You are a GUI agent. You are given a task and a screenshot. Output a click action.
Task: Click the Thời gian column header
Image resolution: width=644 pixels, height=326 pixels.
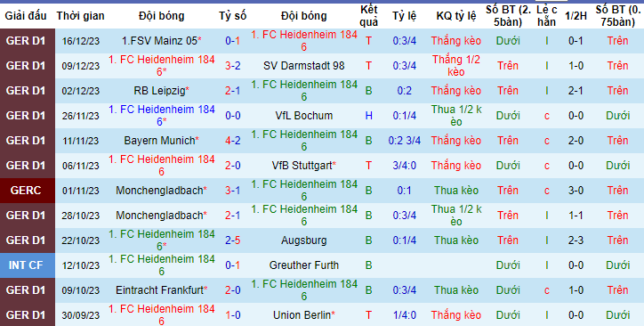coord(80,16)
